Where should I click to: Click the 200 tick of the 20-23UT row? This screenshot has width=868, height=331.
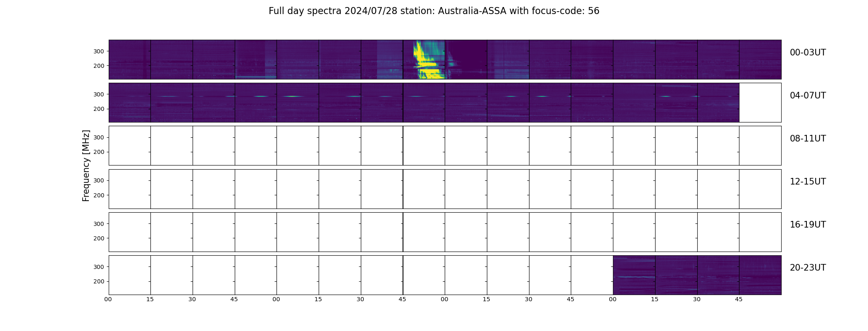point(98,281)
